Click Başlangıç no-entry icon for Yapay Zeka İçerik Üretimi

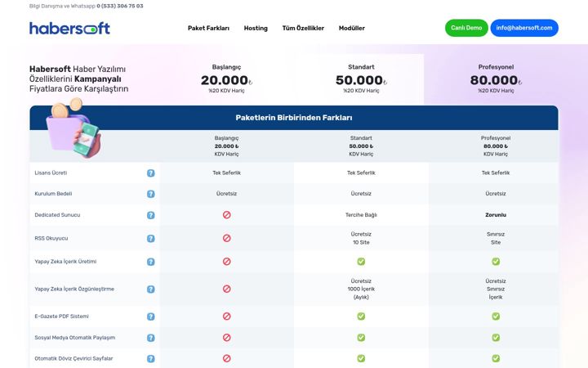point(226,262)
